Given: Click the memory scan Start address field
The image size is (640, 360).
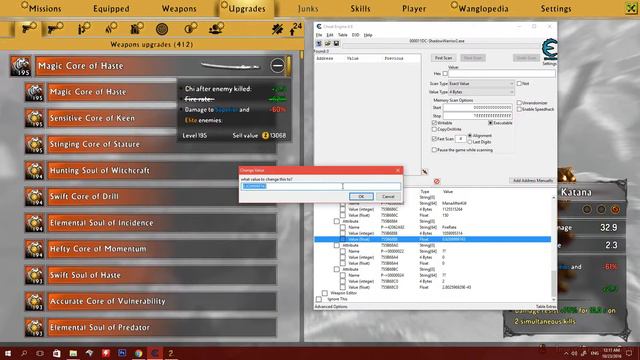Looking at the screenshot, I should [478, 108].
